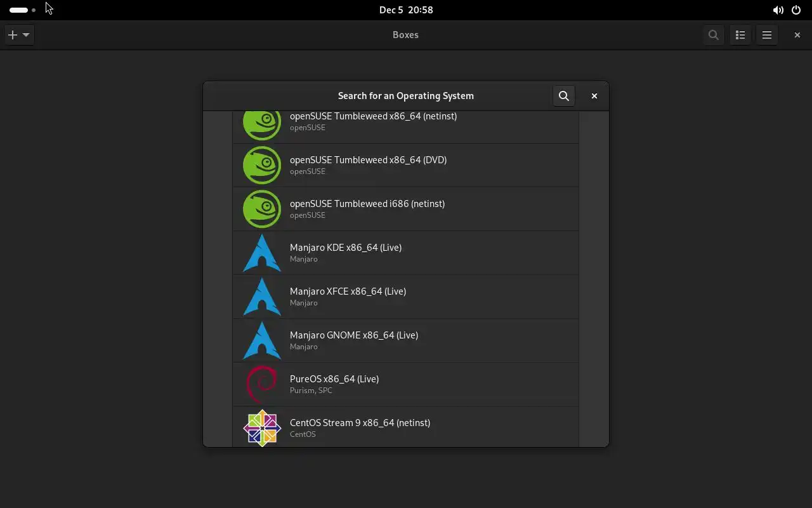The image size is (812, 508).
Task: Select Manjaro GNOME x86_64 (Live)
Action: click(406, 340)
